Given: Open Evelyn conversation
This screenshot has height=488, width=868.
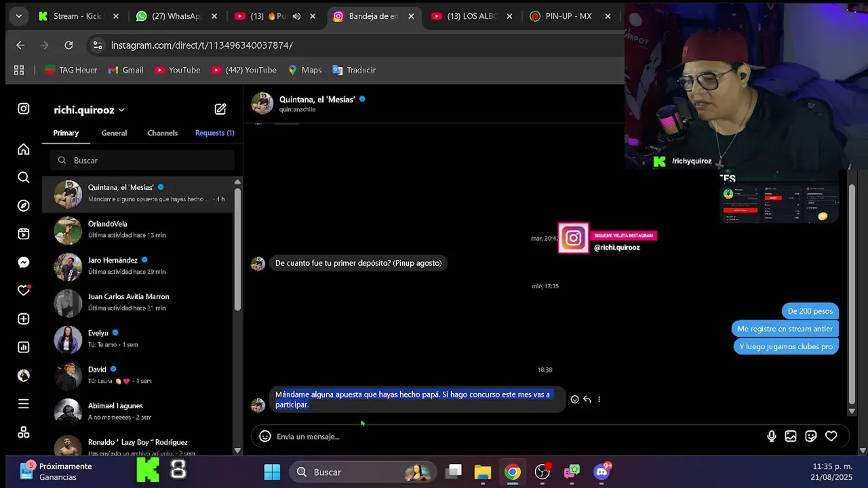Looking at the screenshot, I should [138, 339].
